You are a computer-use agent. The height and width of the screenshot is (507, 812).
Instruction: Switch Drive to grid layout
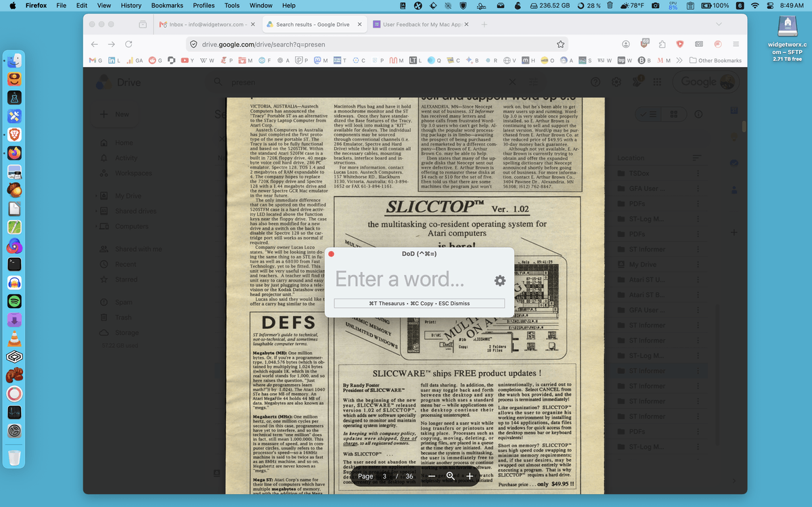click(x=673, y=114)
